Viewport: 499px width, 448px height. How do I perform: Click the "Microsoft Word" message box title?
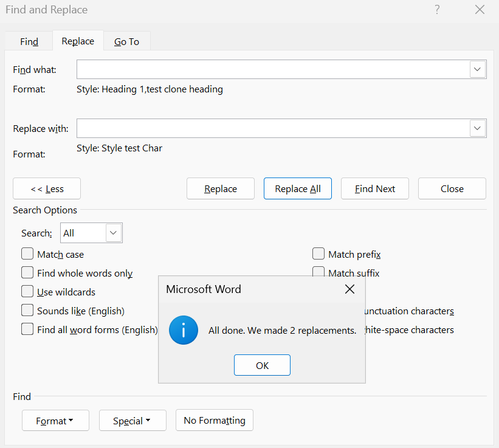[204, 289]
